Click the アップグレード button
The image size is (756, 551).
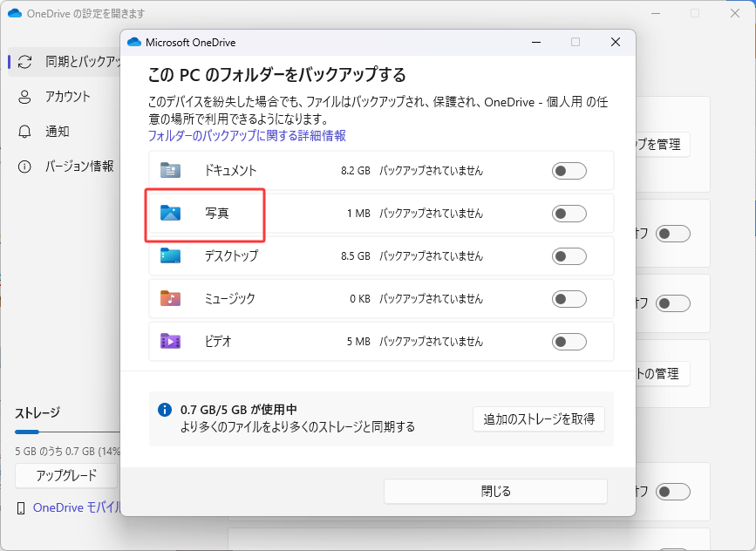65,475
